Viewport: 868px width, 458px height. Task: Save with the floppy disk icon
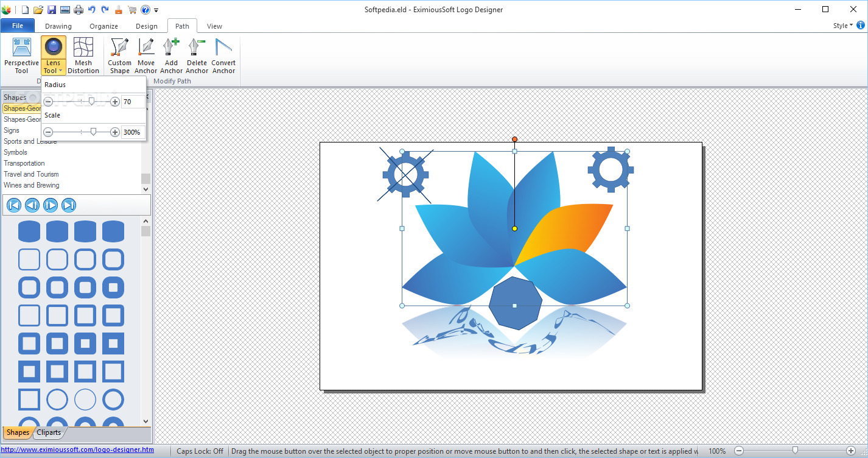click(52, 10)
